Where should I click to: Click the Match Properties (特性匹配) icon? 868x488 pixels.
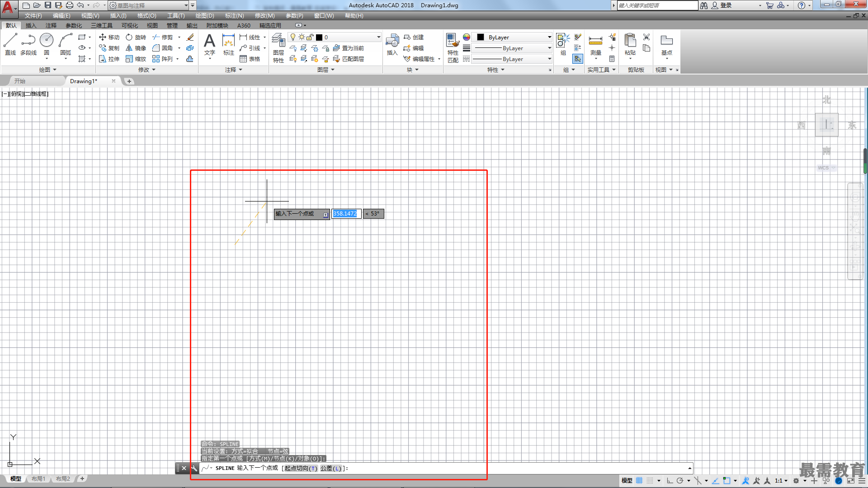[453, 48]
